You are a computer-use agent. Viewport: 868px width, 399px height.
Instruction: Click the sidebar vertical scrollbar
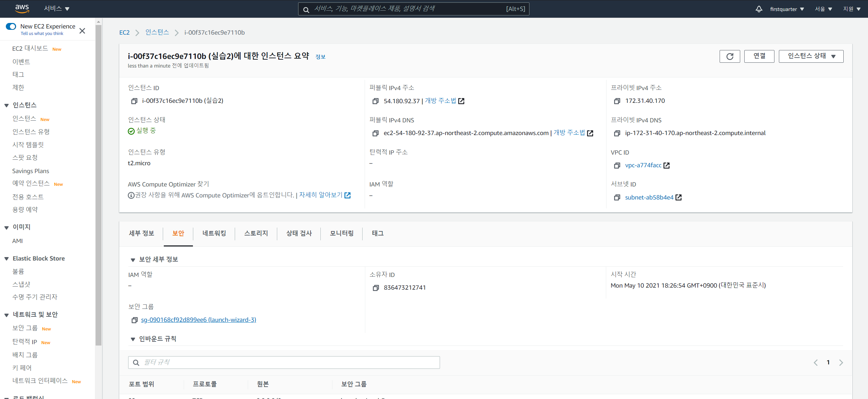pos(99,185)
